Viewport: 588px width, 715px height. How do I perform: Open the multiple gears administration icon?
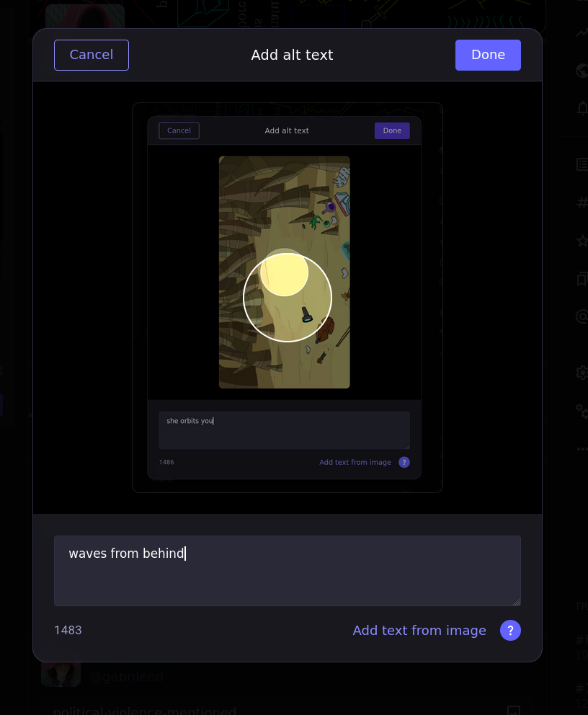point(582,410)
